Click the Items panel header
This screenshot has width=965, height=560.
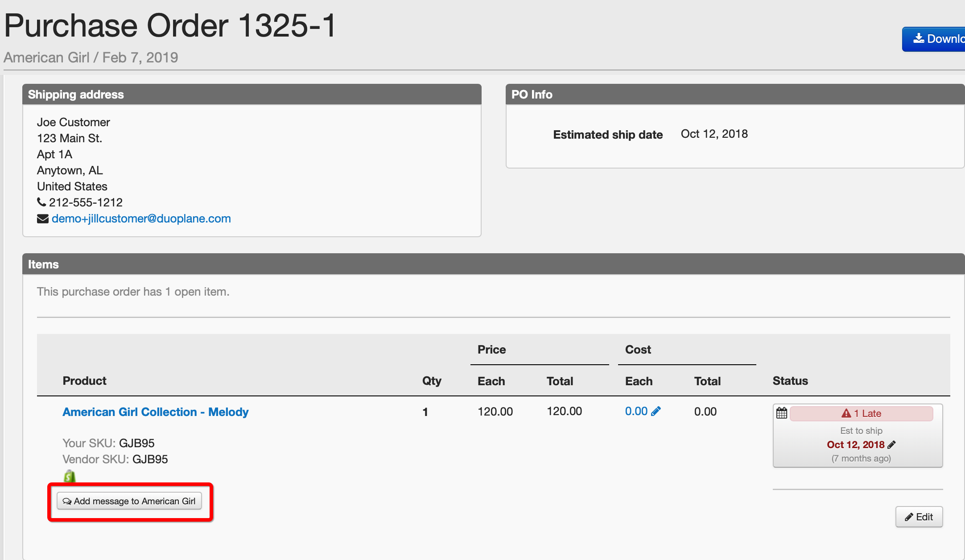click(491, 264)
